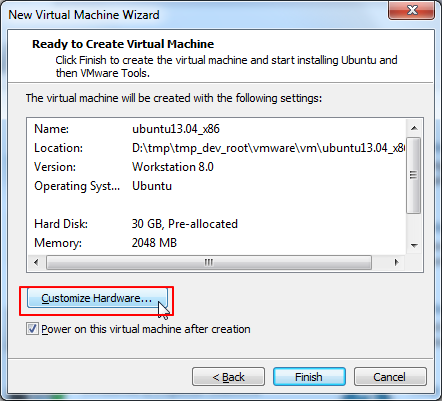Click Finish to create the virtual machine
This screenshot has width=442, height=401.
pos(309,377)
